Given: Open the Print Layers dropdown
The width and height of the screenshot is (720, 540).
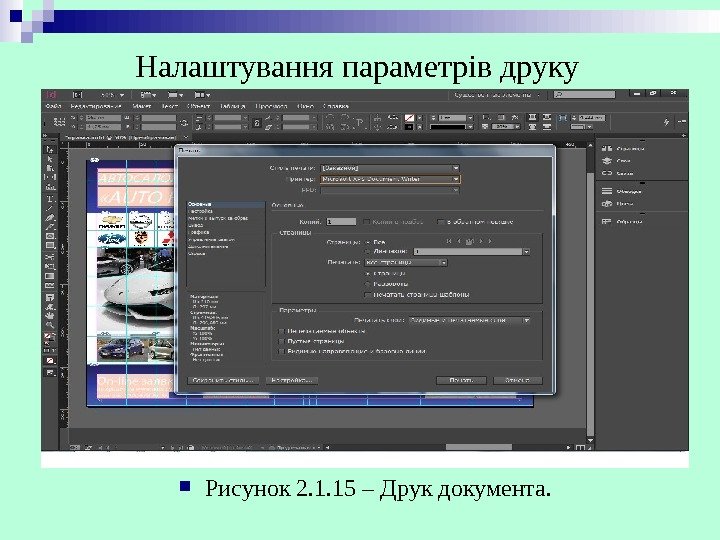Looking at the screenshot, I should click(469, 320).
